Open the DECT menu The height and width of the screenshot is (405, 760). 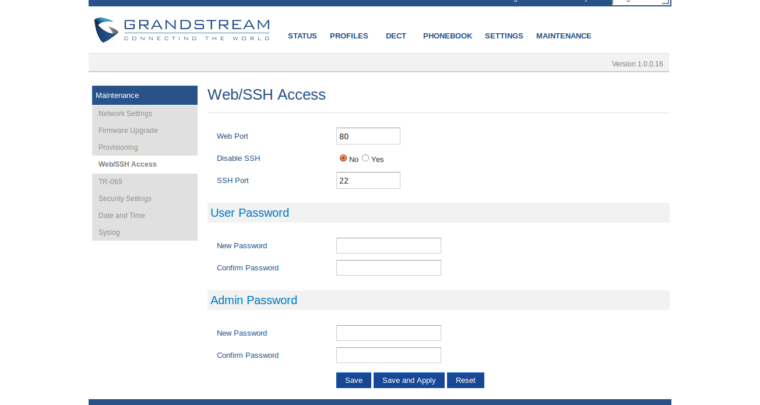click(x=396, y=36)
